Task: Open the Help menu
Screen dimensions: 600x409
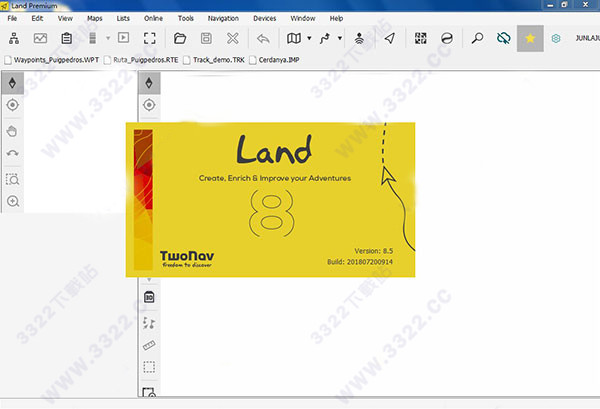Action: click(x=336, y=18)
